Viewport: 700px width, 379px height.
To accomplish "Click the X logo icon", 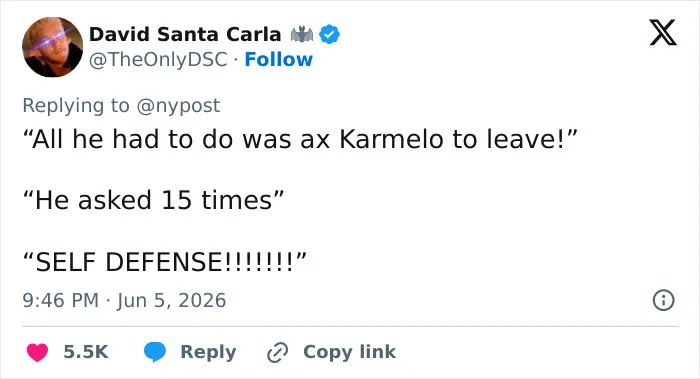I will 663,32.
